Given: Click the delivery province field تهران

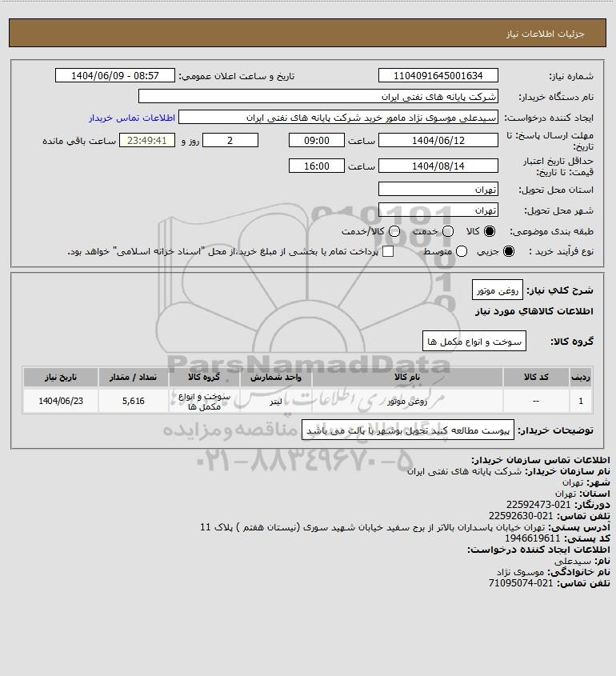Looking at the screenshot, I should point(438,190).
